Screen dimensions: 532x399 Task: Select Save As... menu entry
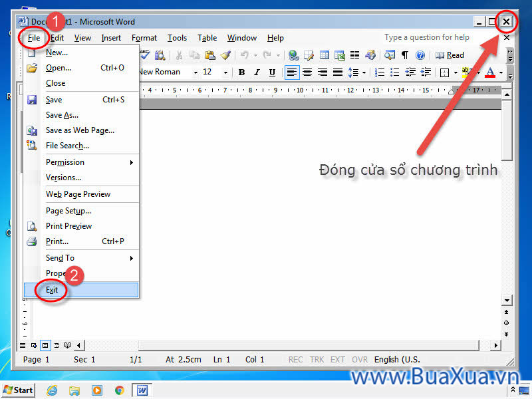click(81, 115)
